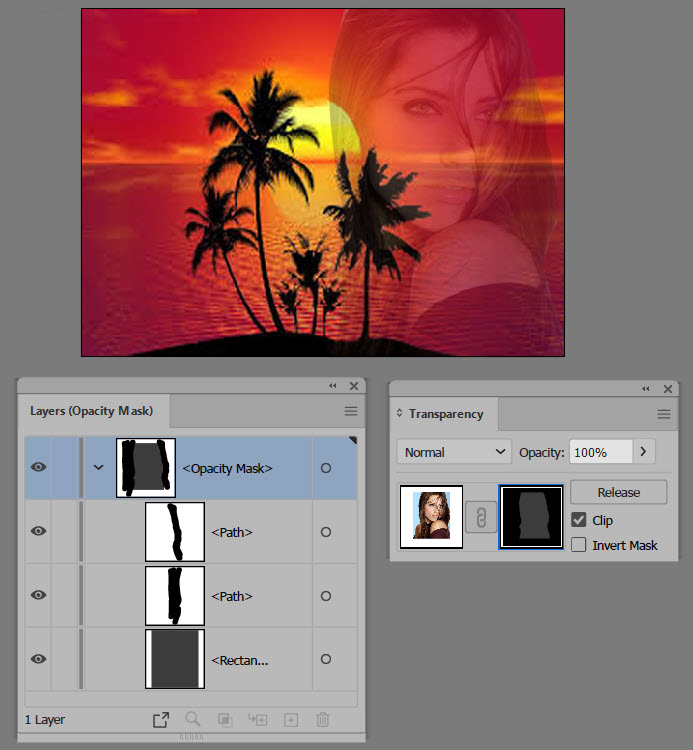Select the Transparency tab
This screenshot has width=693, height=750.
[x=446, y=414]
